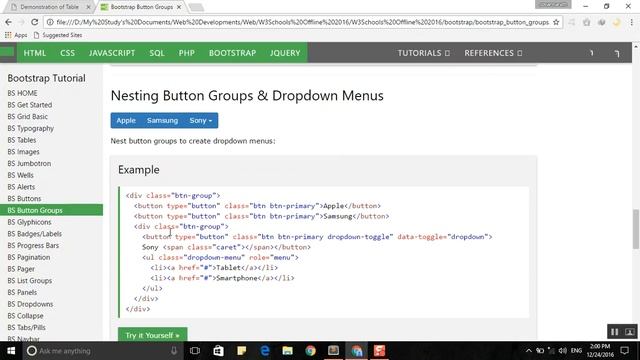Open BS Badges/Labels in sidebar
This screenshot has width=640, height=360.
point(35,234)
